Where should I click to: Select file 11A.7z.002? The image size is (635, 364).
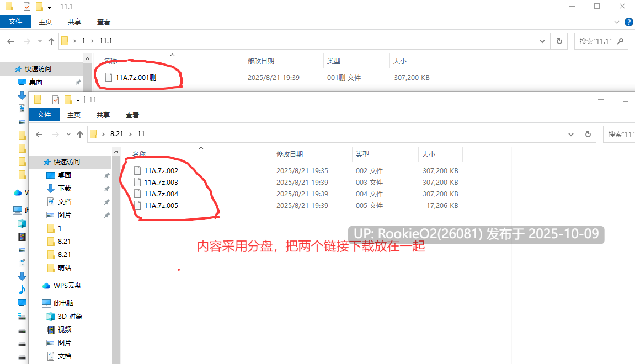pyautogui.click(x=161, y=171)
